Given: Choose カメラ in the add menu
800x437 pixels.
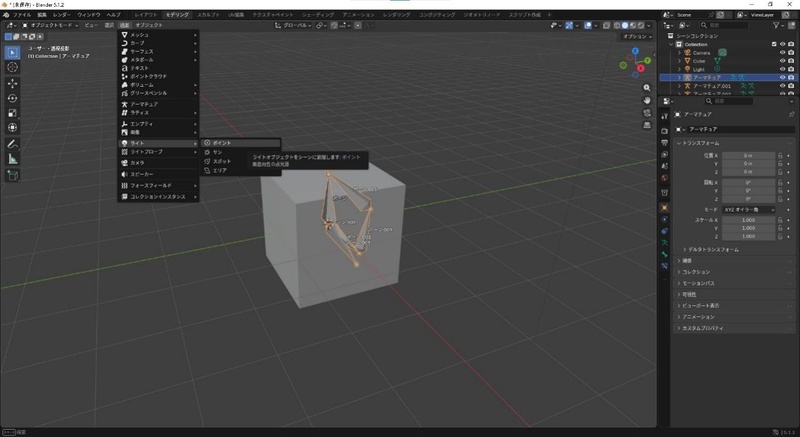Looking at the screenshot, I should 159,163.
